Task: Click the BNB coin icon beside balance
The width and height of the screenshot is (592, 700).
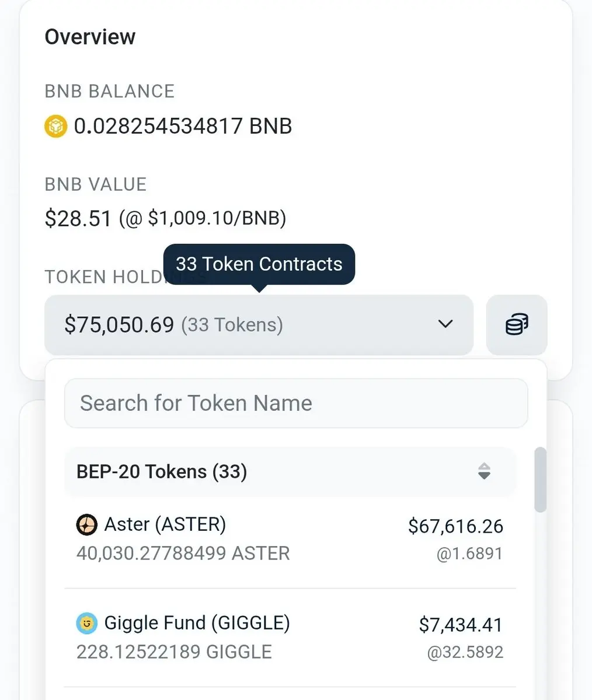Action: tap(56, 126)
